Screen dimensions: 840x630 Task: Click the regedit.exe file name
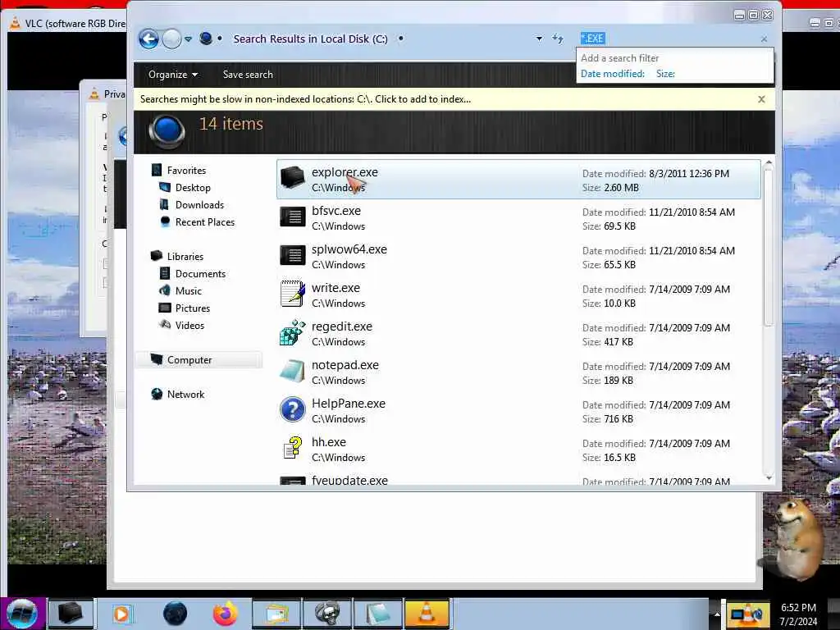coord(342,326)
